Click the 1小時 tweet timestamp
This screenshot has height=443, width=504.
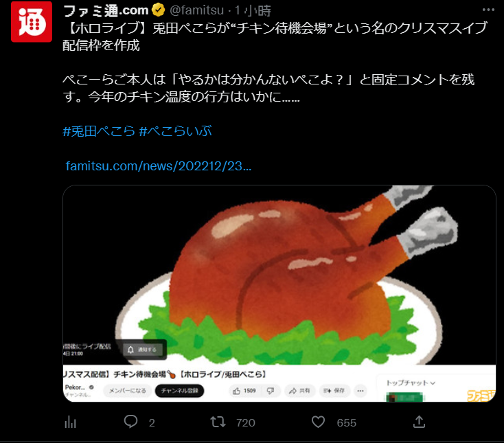click(x=253, y=10)
